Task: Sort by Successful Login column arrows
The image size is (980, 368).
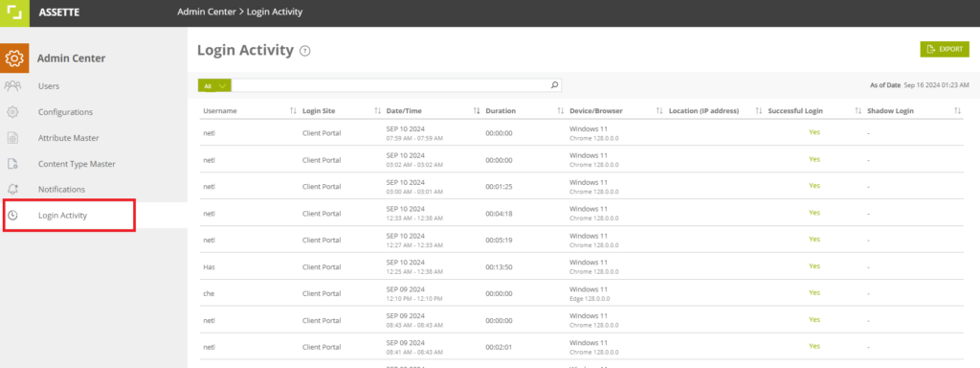Action: (858, 111)
